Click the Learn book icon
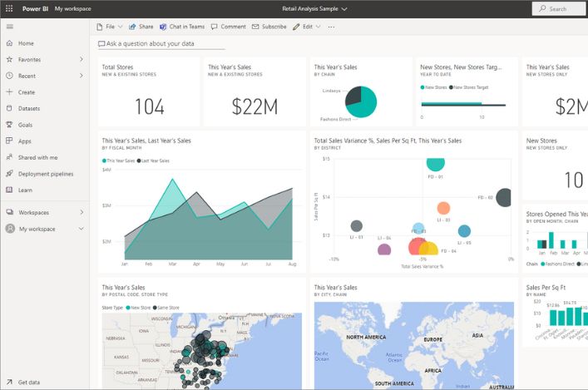 click(10, 190)
